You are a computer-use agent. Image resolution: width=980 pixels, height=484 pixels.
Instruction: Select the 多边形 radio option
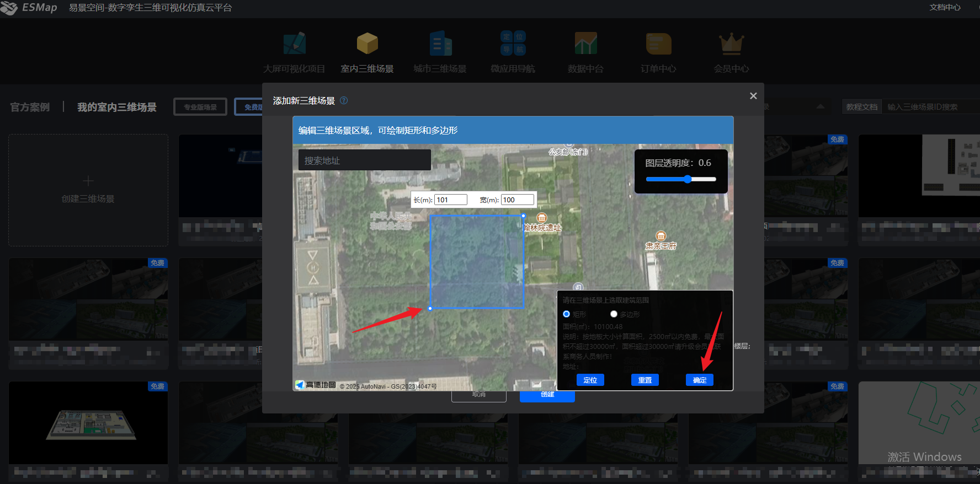point(614,314)
